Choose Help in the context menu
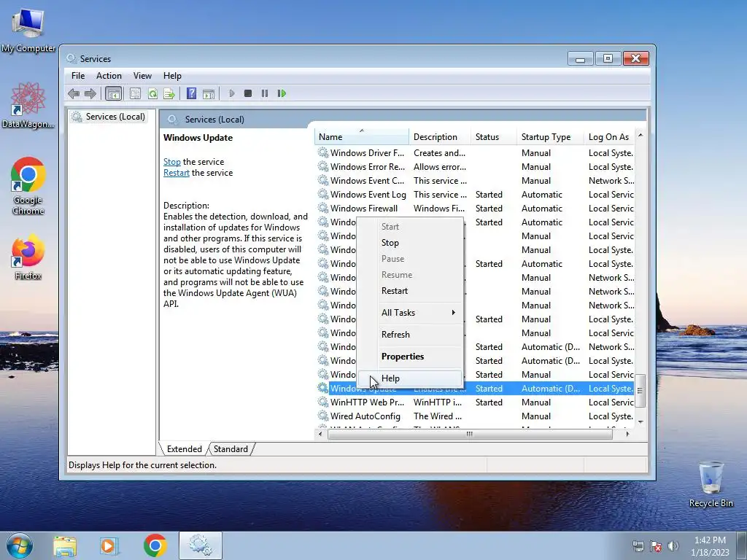747x560 pixels. [410, 378]
